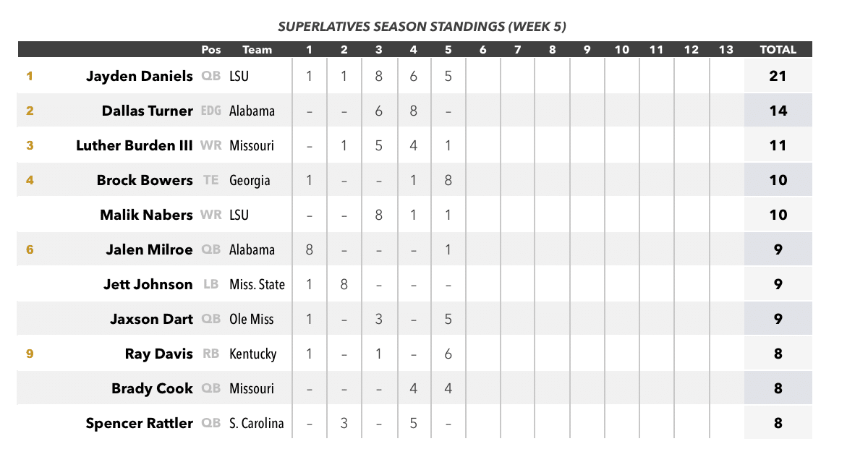Viewport: 868px width, 470px height.
Task: Select Spencer Rattler's S. Carolina team cell
Action: click(257, 423)
